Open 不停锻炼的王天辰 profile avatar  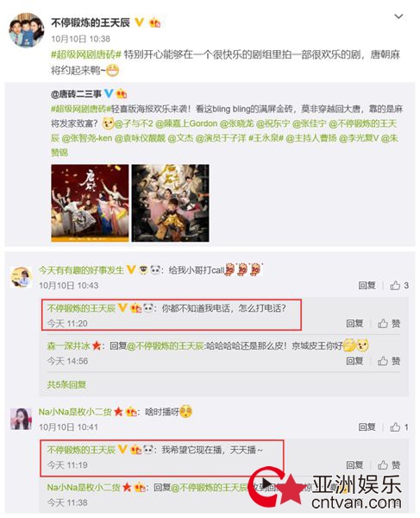(27, 30)
